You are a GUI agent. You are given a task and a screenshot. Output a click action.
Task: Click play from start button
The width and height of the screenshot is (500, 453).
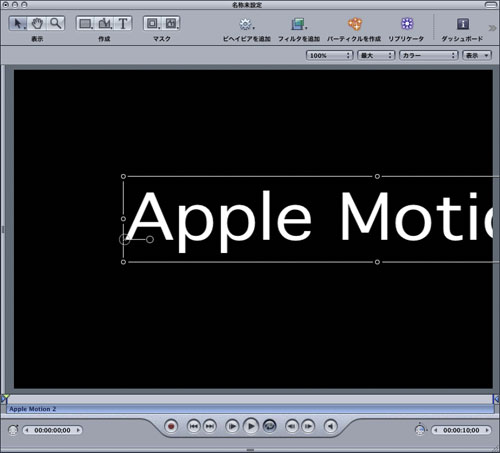pos(232,426)
